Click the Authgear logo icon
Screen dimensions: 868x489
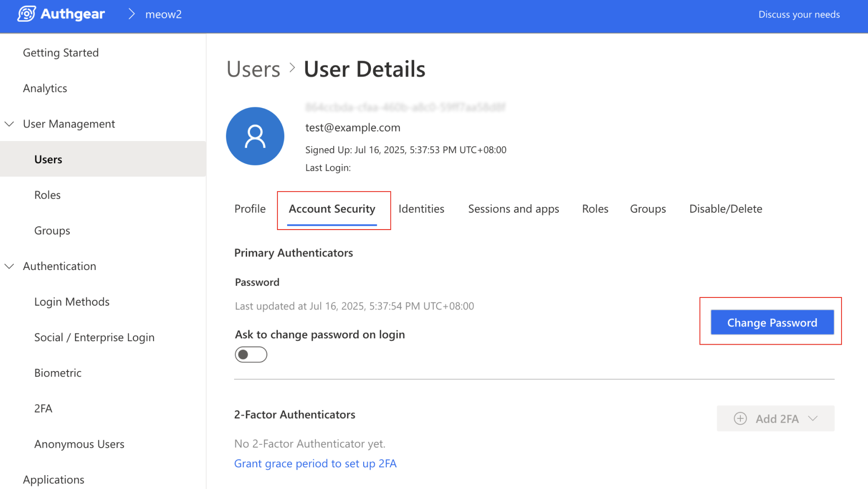coord(26,14)
